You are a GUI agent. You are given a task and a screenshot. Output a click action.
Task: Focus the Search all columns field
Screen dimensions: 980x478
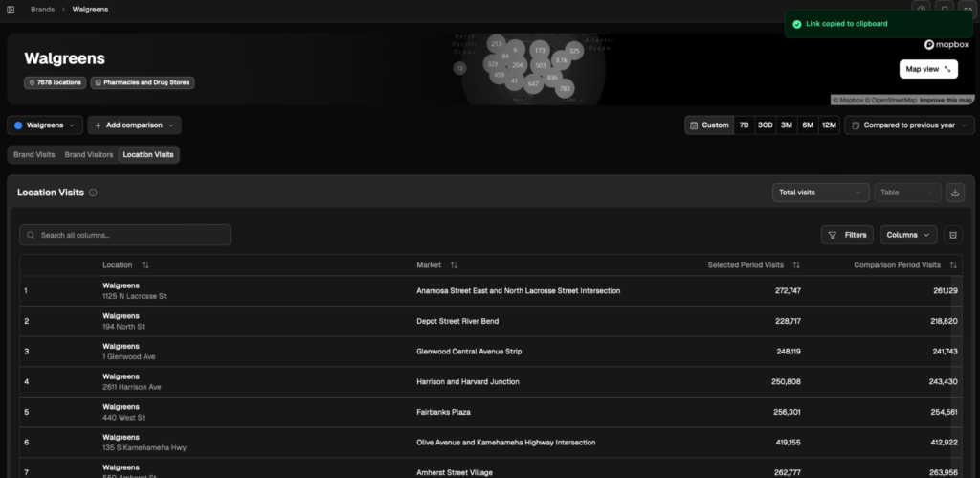(x=125, y=235)
